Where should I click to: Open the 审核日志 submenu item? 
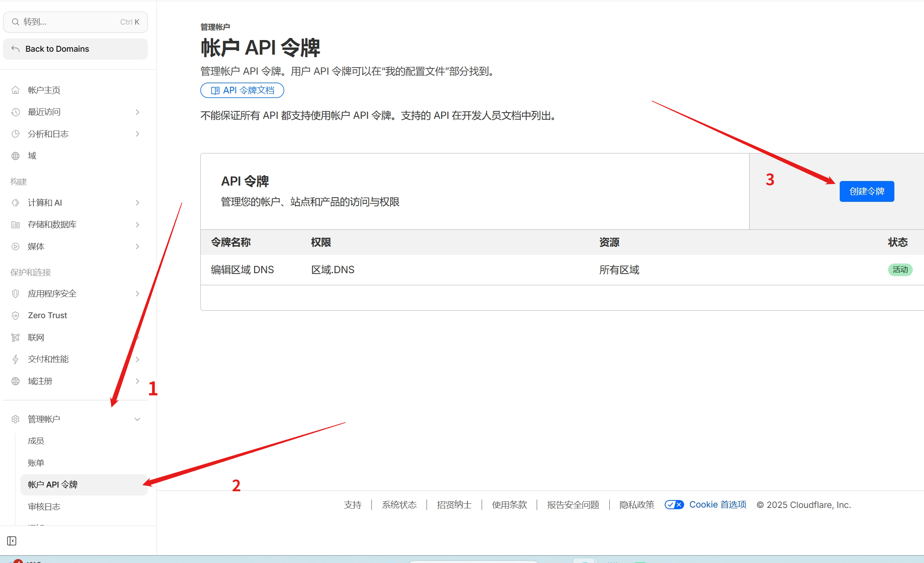[44, 506]
